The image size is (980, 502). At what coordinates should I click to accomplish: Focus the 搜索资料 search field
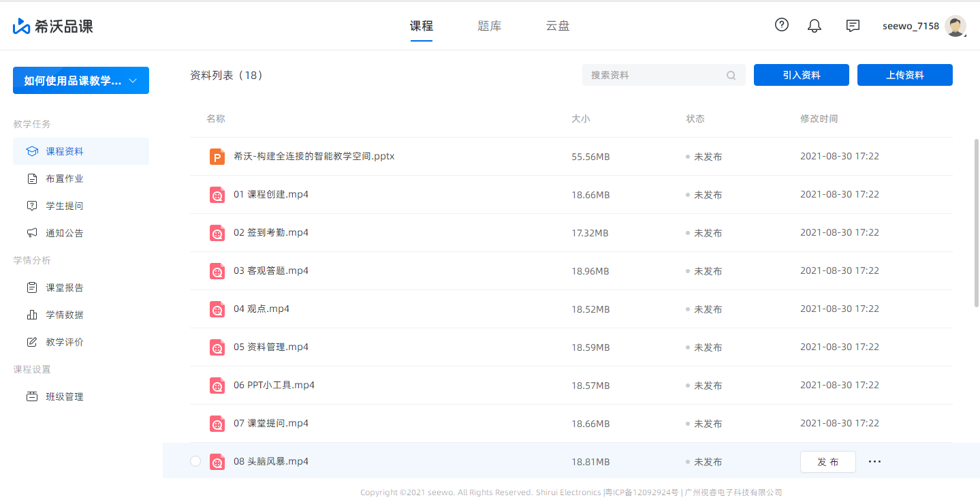click(654, 75)
